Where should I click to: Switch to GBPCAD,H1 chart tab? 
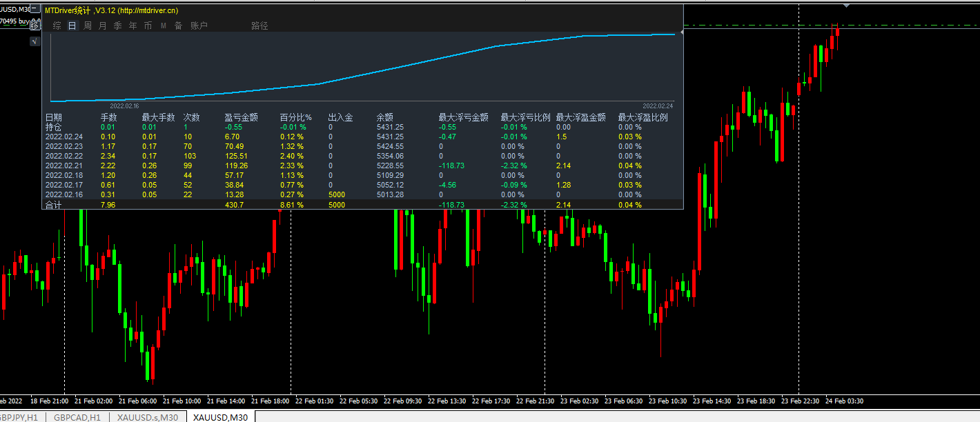click(77, 417)
